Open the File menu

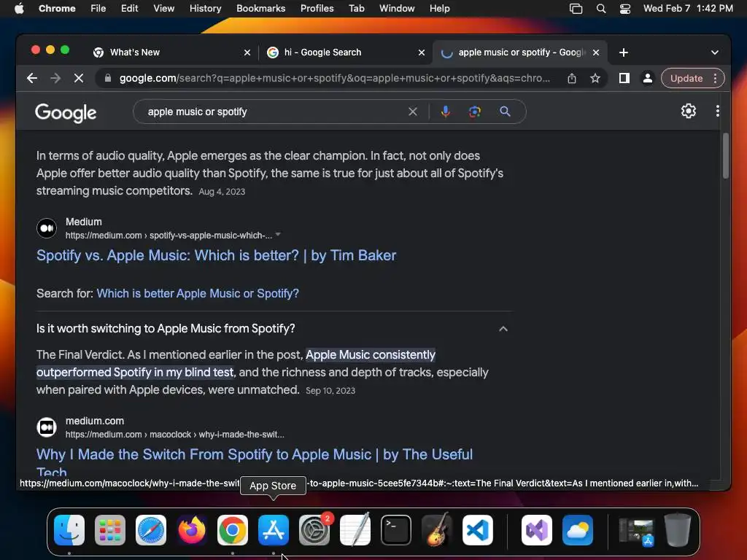pyautogui.click(x=98, y=9)
